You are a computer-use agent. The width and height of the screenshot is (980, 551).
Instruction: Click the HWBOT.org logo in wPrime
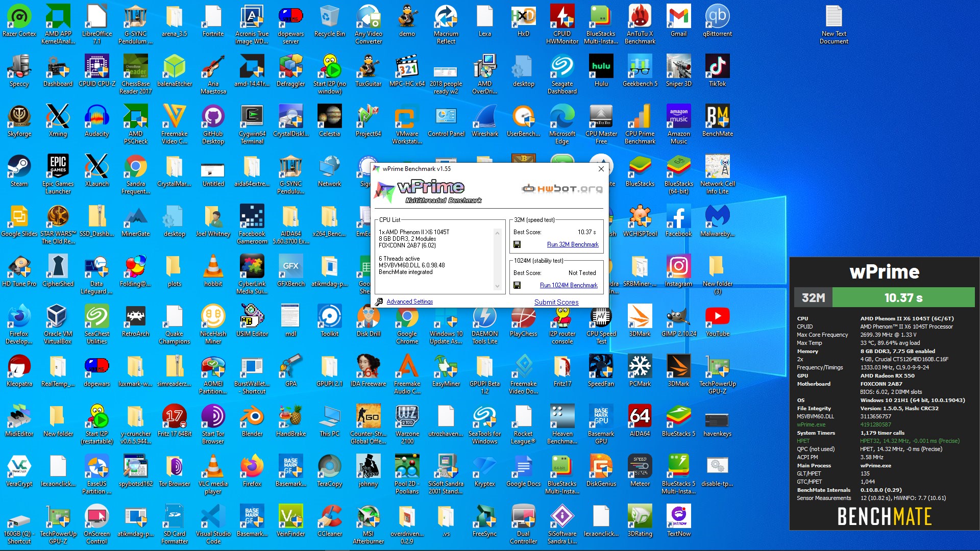562,189
